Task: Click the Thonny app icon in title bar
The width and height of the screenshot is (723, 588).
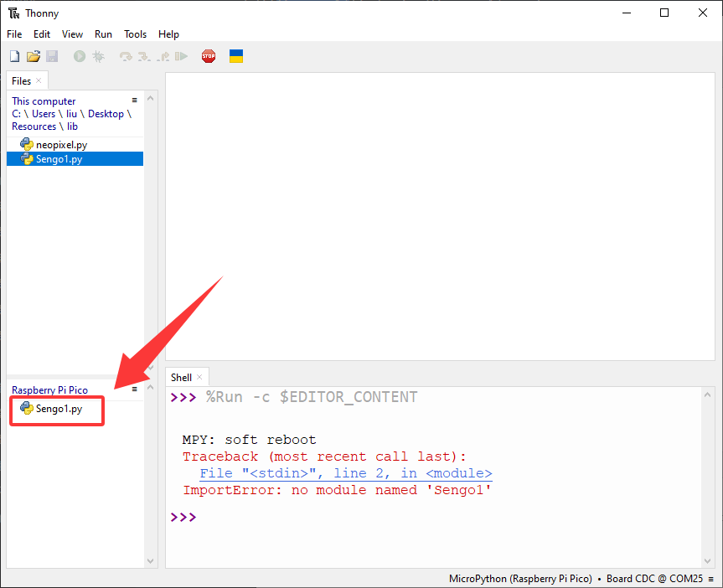Action: (14, 13)
